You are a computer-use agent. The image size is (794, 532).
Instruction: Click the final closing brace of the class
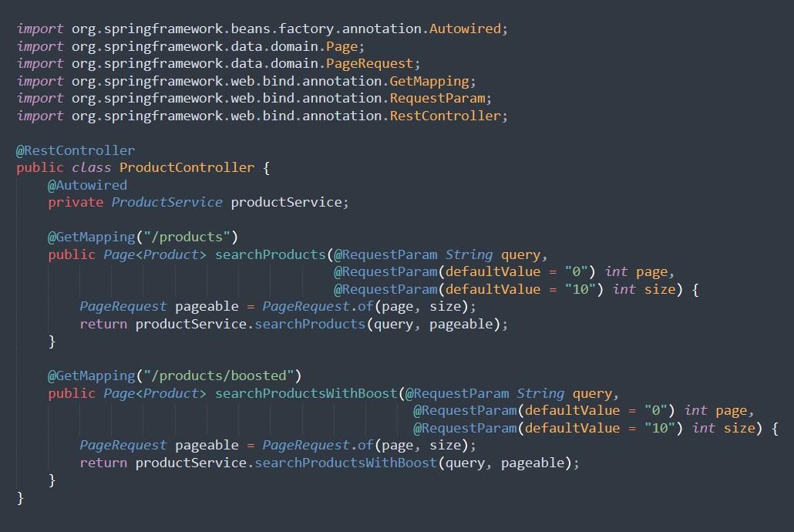pyautogui.click(x=21, y=498)
